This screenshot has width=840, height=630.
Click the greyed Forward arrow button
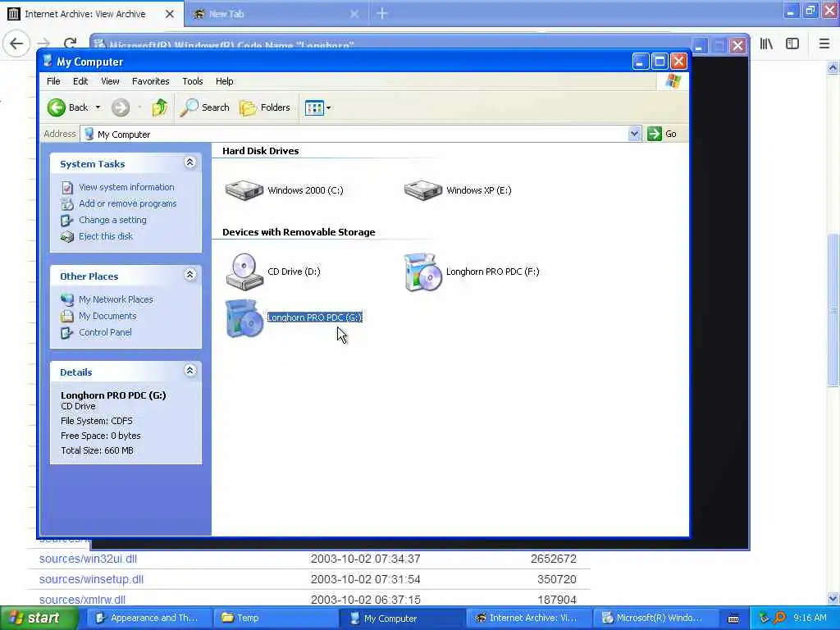click(x=121, y=107)
